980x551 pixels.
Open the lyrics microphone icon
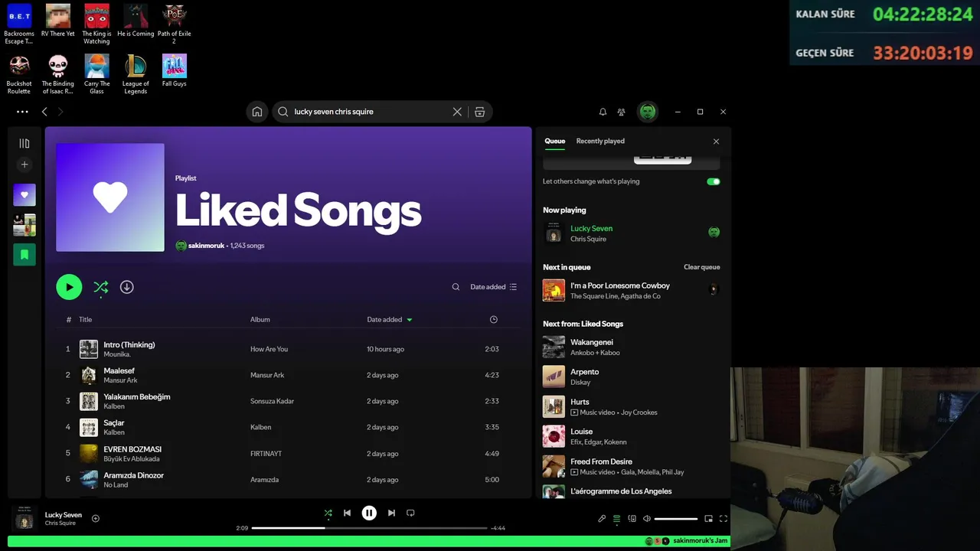pyautogui.click(x=602, y=519)
